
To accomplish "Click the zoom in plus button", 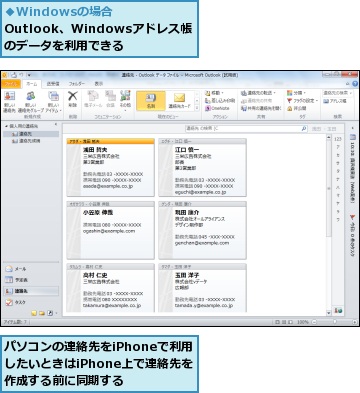I will click(x=354, y=322).
